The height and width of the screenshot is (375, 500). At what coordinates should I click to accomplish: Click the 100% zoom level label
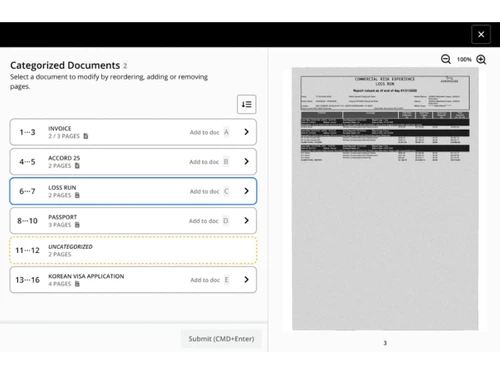click(x=464, y=59)
